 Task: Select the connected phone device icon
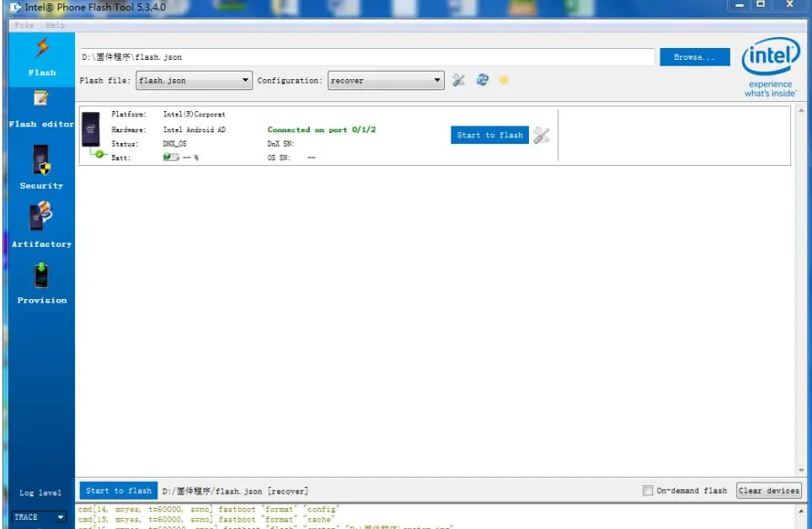[x=91, y=130]
